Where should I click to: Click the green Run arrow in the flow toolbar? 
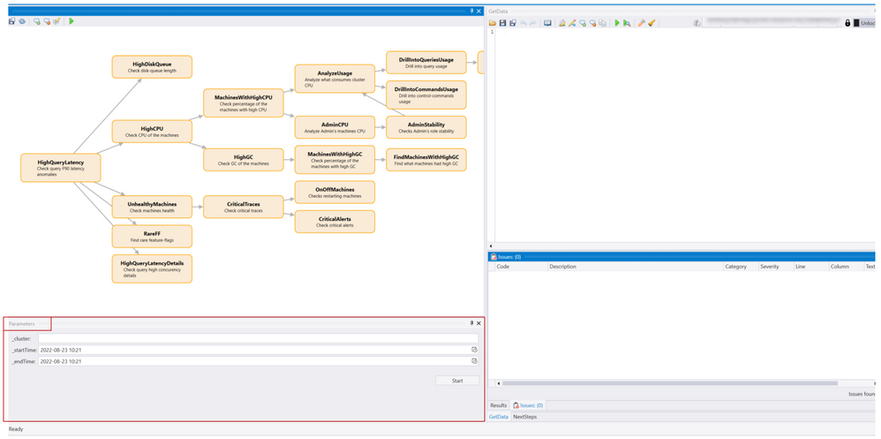(x=71, y=21)
